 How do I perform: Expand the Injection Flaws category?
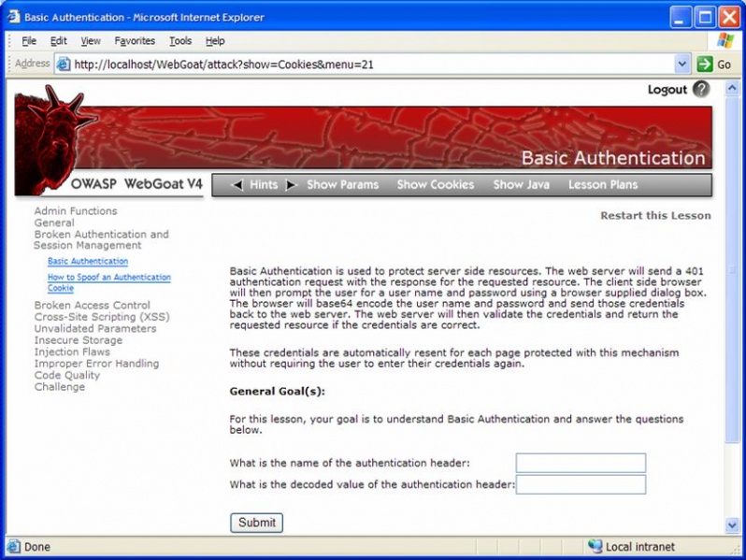point(72,352)
